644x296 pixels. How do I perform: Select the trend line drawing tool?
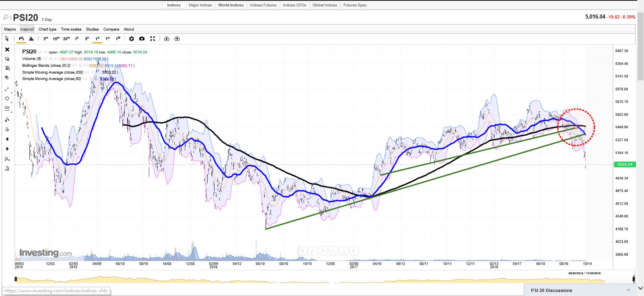(7, 89)
